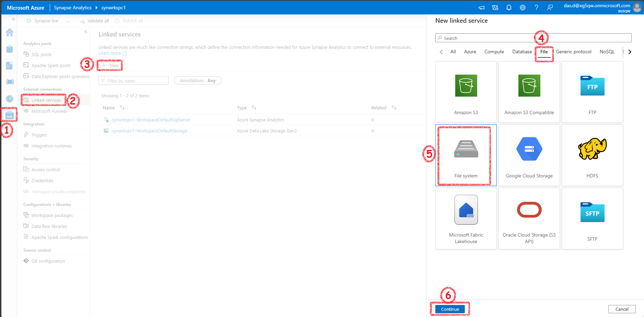Open the settings gear icon
Viewport: 644px width, 317px height.
(x=522, y=8)
